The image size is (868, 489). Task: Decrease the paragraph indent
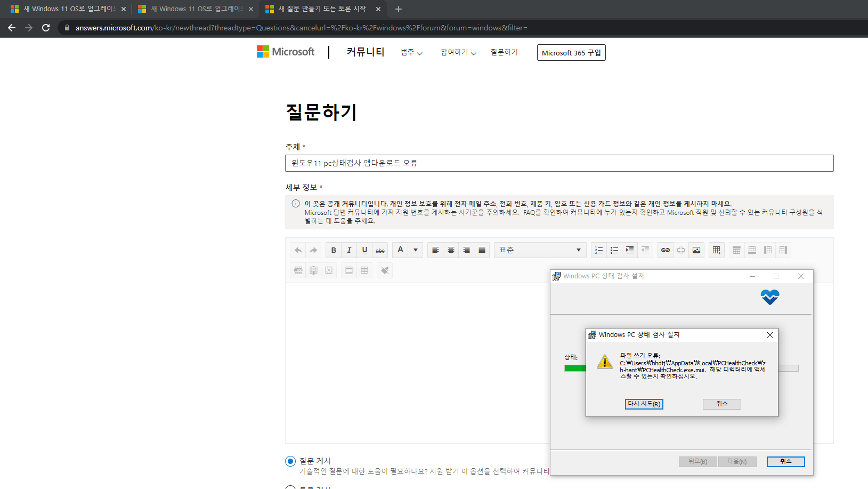(x=645, y=250)
